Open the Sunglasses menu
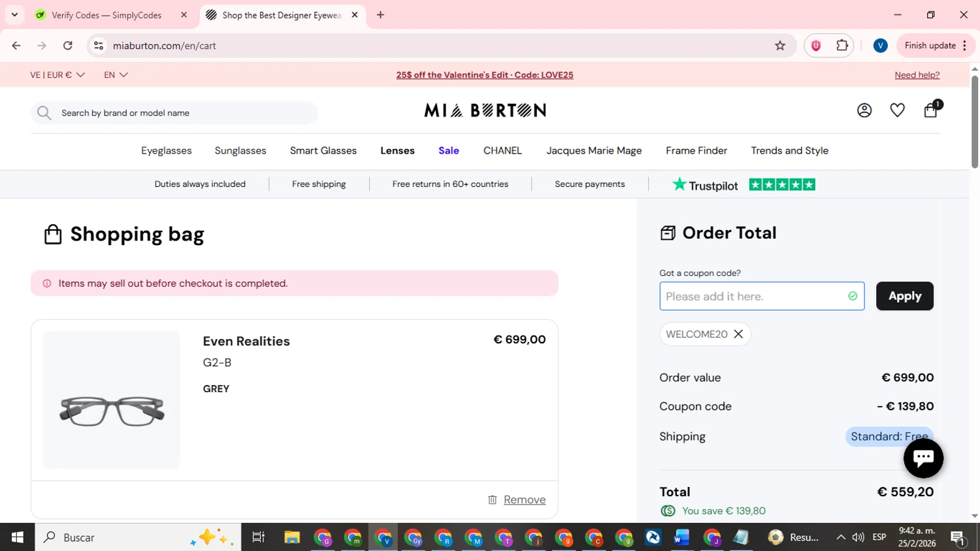The width and height of the screenshot is (980, 551). [x=240, y=151]
